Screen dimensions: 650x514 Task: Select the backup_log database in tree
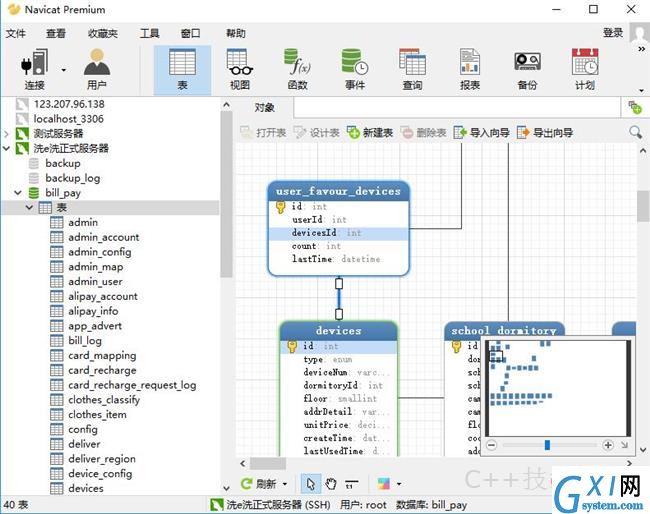tap(73, 178)
